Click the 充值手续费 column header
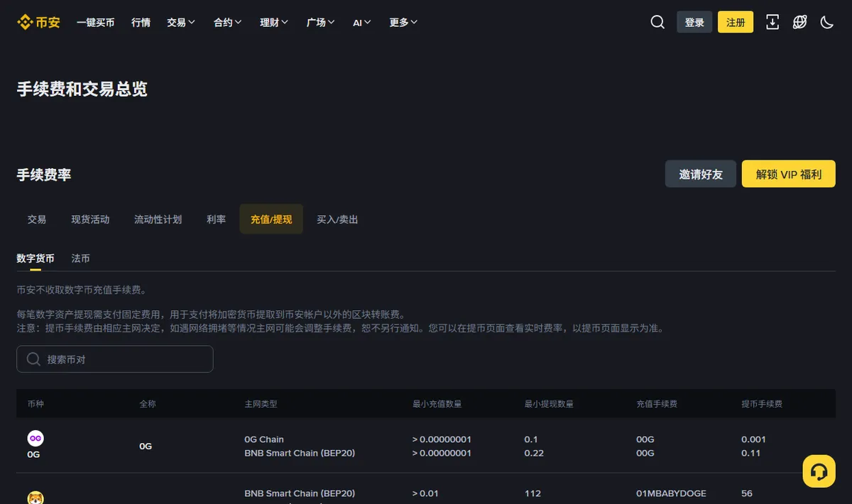Screen dimensions: 852x504 [x=657, y=404]
